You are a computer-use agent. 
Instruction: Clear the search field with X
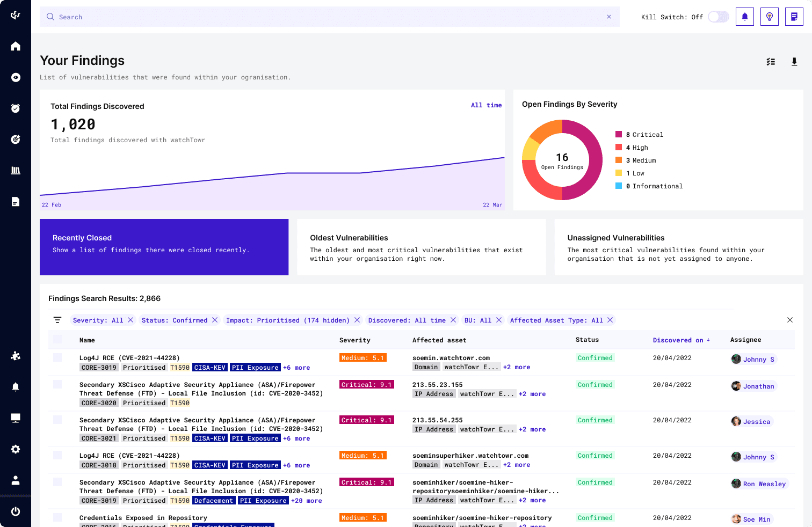coord(609,17)
